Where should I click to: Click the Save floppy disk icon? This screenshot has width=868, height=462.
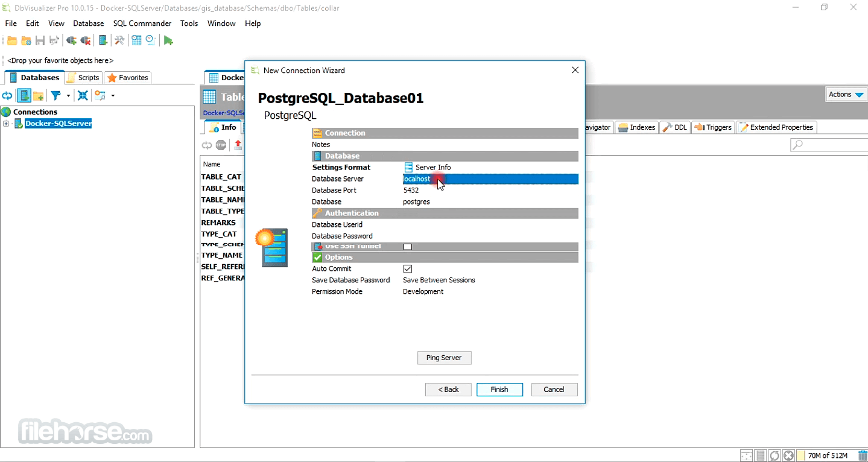tap(40, 41)
